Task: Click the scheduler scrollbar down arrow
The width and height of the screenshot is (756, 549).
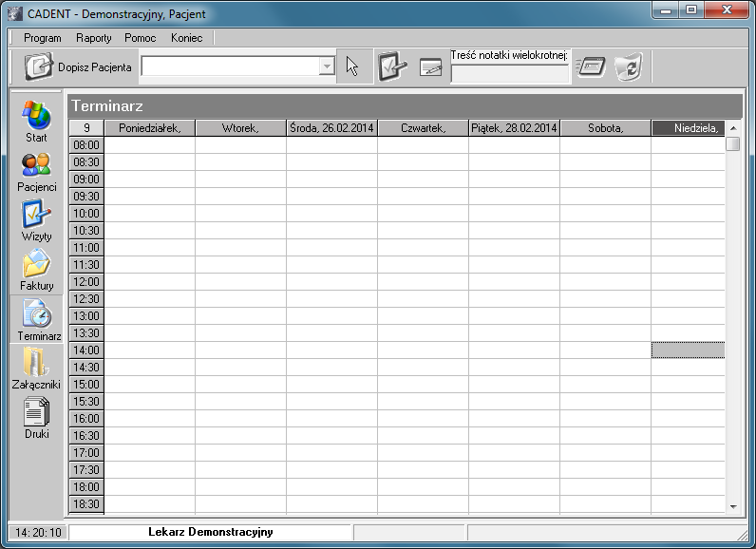Action: (732, 507)
